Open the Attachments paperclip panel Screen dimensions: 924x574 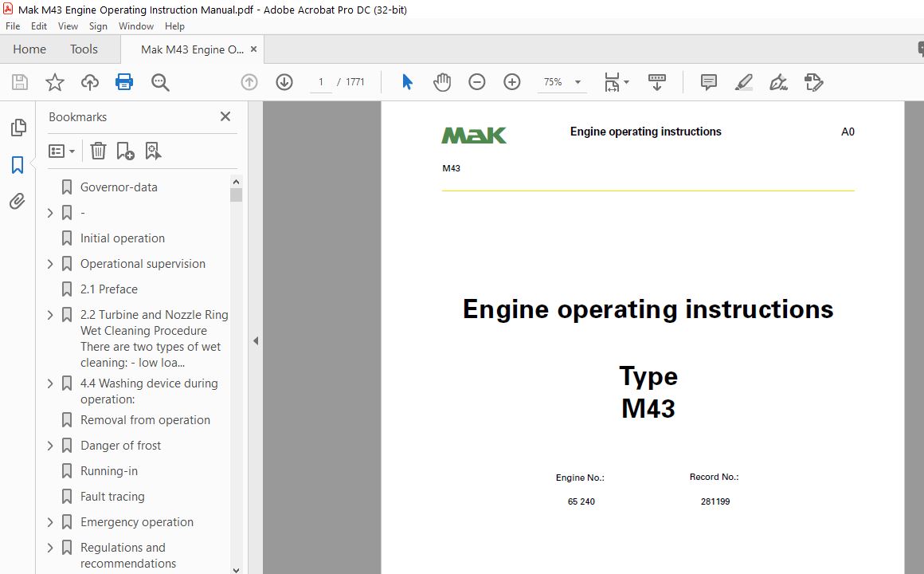[17, 201]
